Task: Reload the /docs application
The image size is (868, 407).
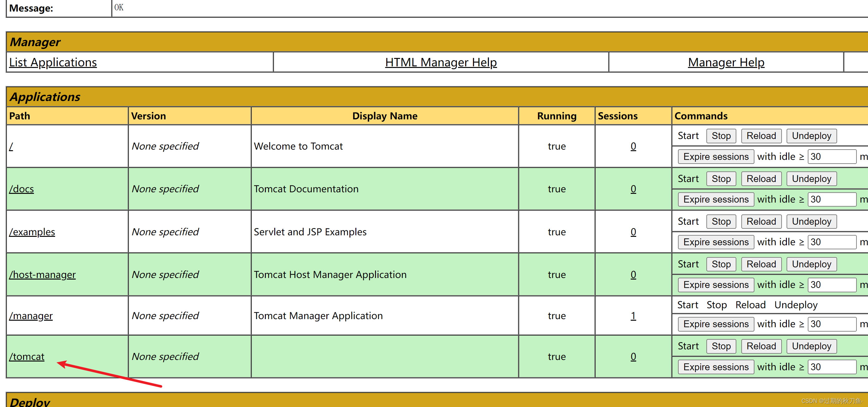Action: [x=761, y=179]
